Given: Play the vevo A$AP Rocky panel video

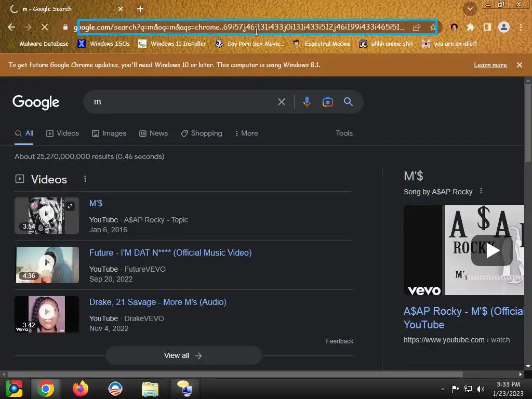Looking at the screenshot, I should click(x=492, y=251).
